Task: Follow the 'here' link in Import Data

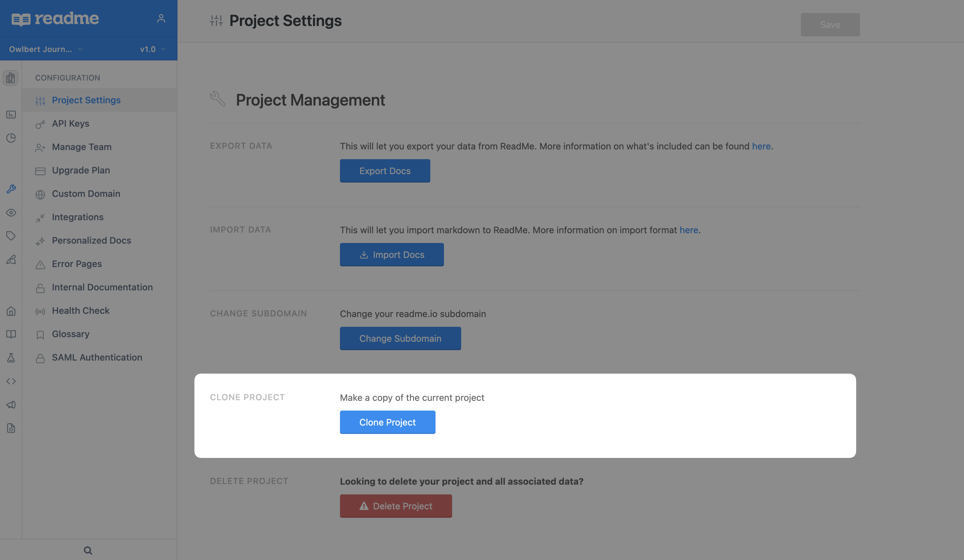Action: 689,230
